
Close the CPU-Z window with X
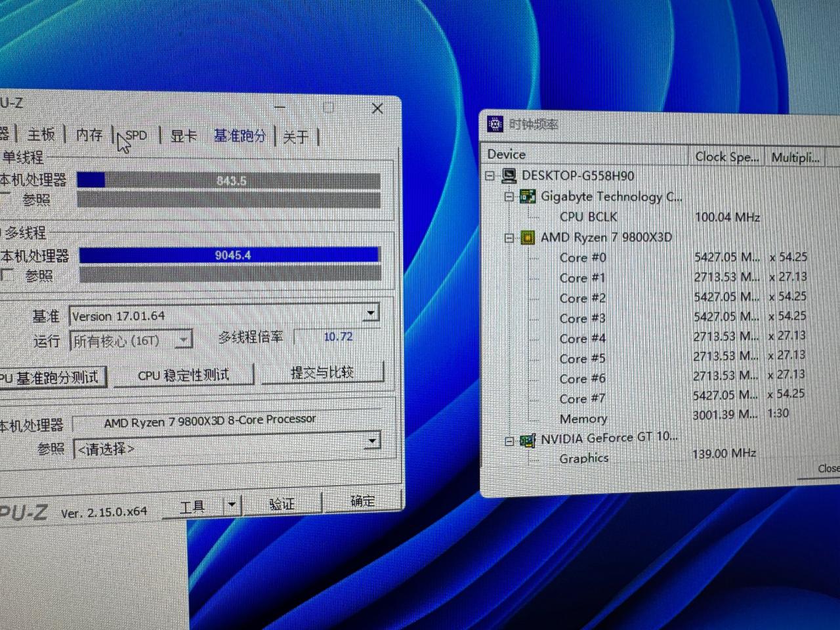[377, 108]
